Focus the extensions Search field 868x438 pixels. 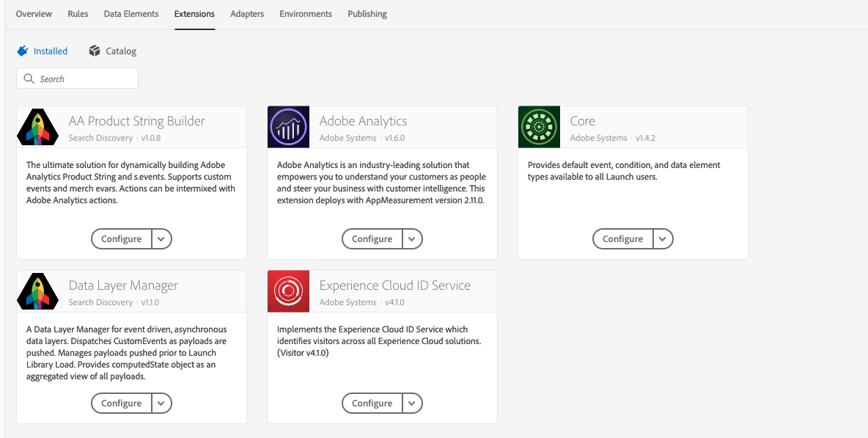point(78,79)
